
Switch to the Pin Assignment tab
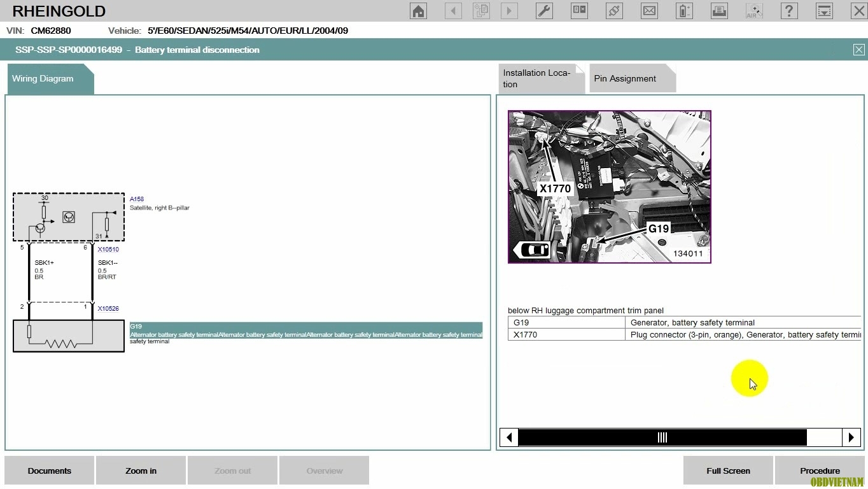[x=632, y=78]
